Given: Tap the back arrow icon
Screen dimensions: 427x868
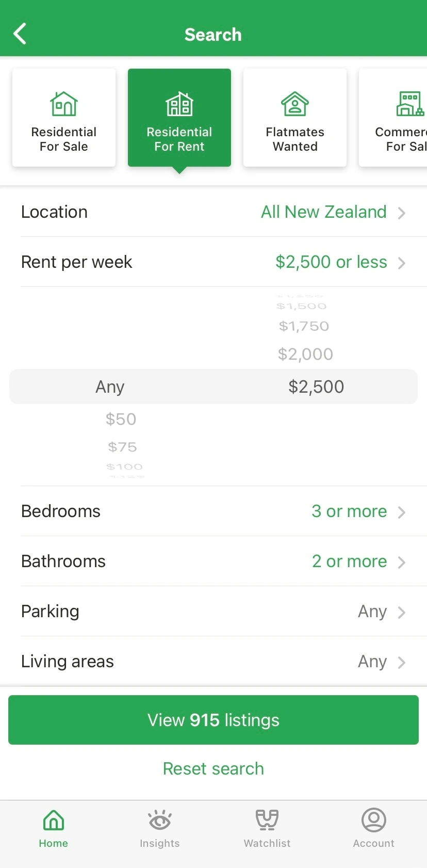Looking at the screenshot, I should coord(20,34).
